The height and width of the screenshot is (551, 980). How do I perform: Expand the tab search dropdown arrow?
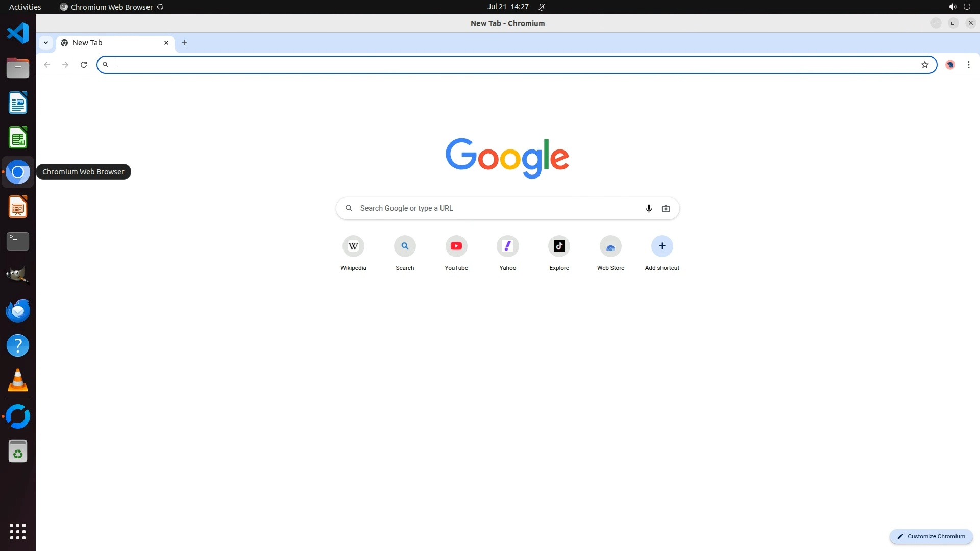click(x=46, y=43)
